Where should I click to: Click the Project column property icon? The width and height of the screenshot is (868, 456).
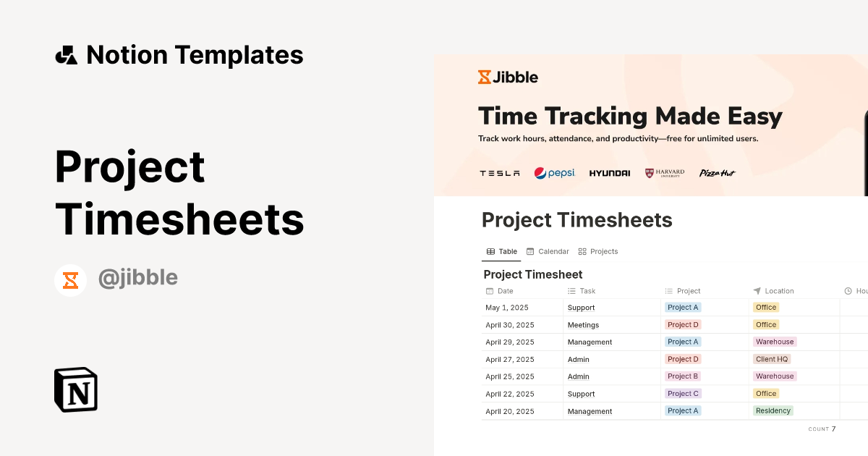[x=669, y=290]
